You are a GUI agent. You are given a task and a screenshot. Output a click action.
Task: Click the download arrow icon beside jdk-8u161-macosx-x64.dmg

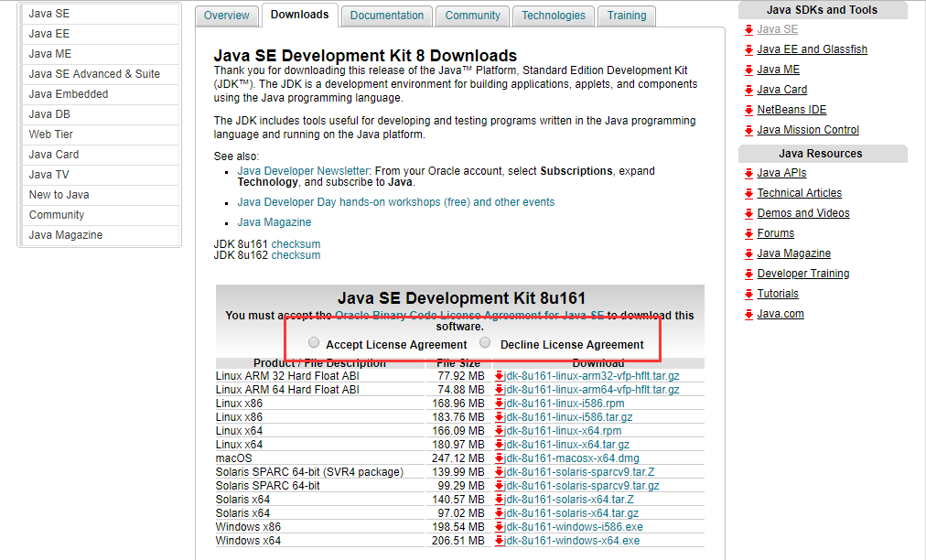499,458
